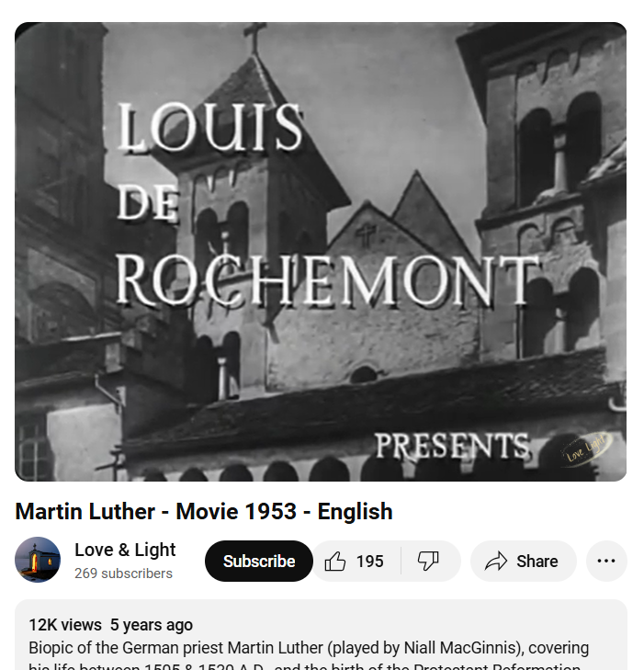Click the 195 likes count
644x670 pixels.
[370, 561]
